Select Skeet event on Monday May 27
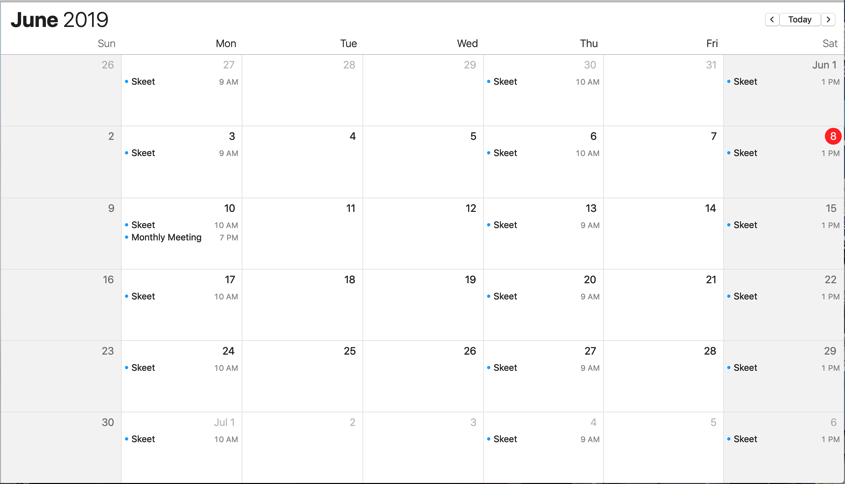Screen dimensions: 845x484 pos(182,82)
